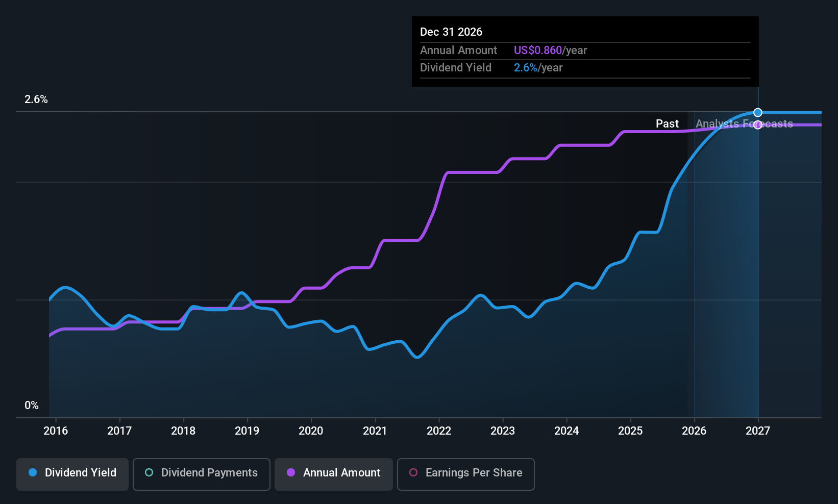838x504 pixels.
Task: Toggle the Annual Amount series label
Action: (x=341, y=473)
